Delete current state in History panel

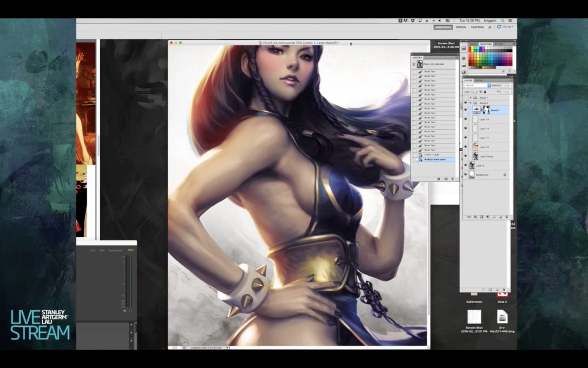click(x=452, y=179)
